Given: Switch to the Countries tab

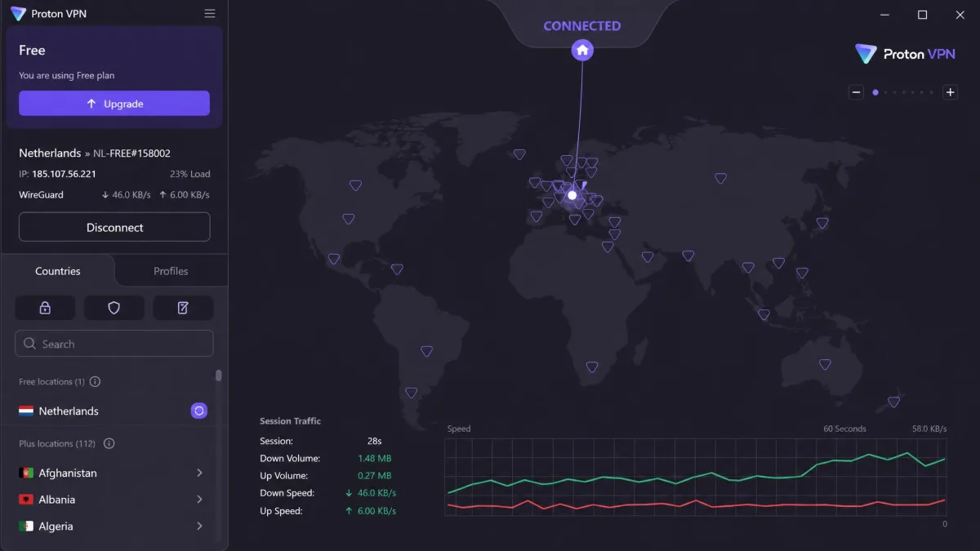Looking at the screenshot, I should pyautogui.click(x=58, y=271).
